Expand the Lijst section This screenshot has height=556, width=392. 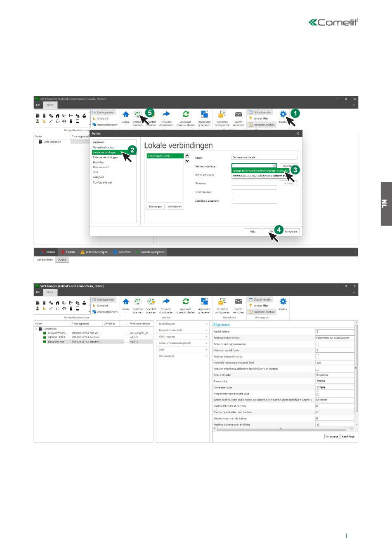(183, 349)
